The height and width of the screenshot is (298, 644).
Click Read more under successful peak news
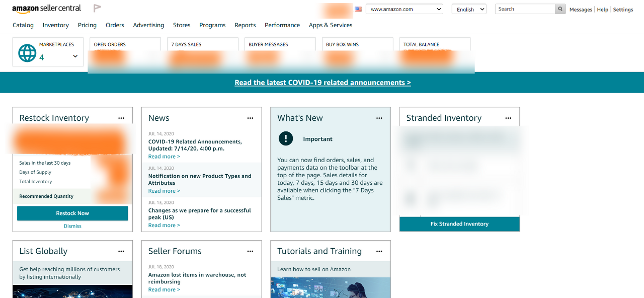[164, 226]
